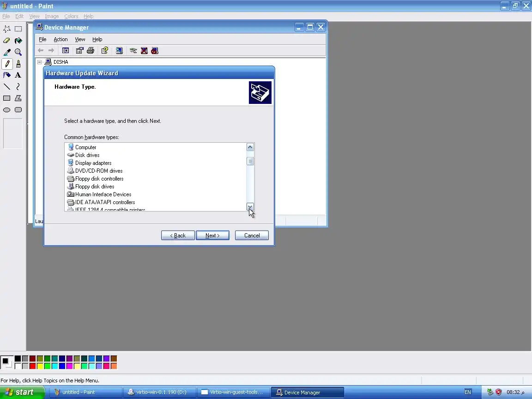This screenshot has width=532, height=399.
Task: Pick the bright red color swatch
Action: pyautogui.click(x=33, y=366)
